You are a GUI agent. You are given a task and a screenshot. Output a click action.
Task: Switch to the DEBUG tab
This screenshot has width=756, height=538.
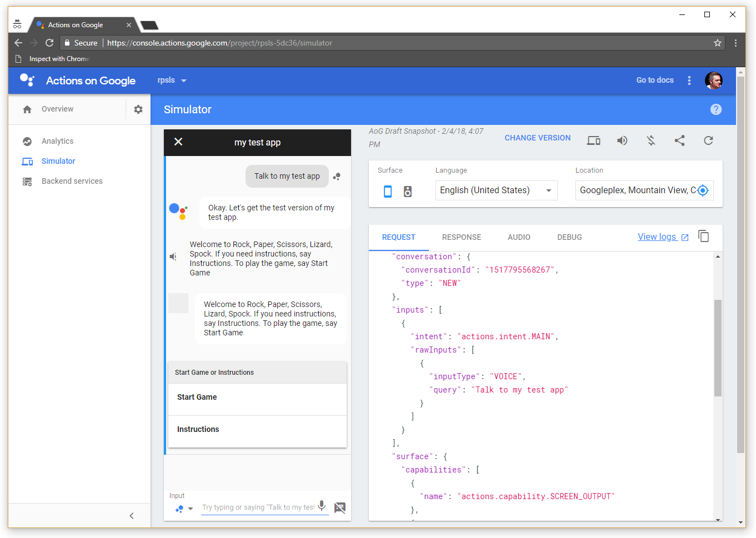point(569,237)
